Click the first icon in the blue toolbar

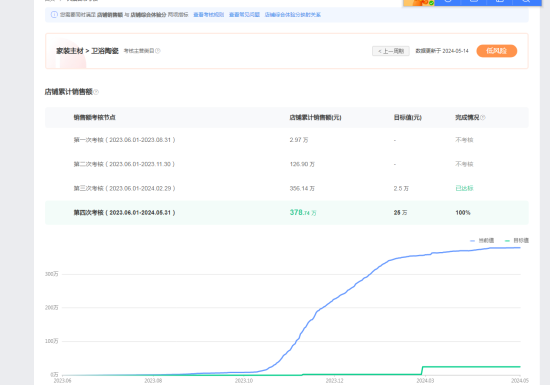click(448, 1)
